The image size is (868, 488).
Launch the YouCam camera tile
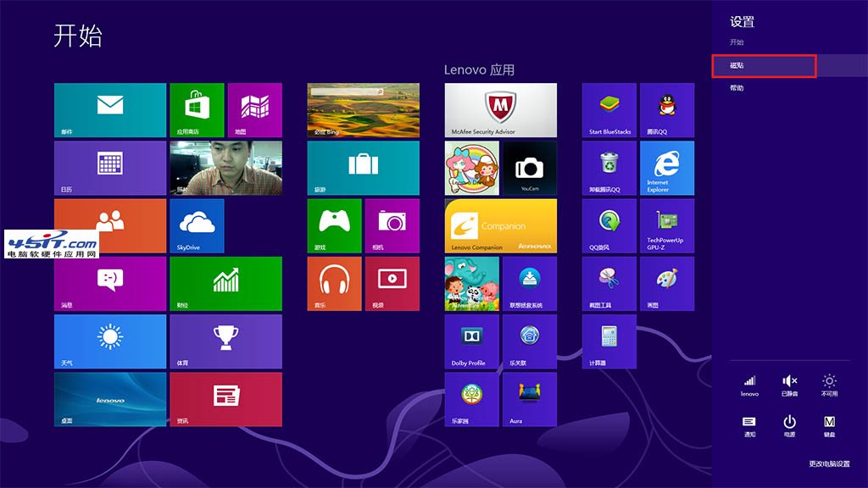[x=530, y=168]
